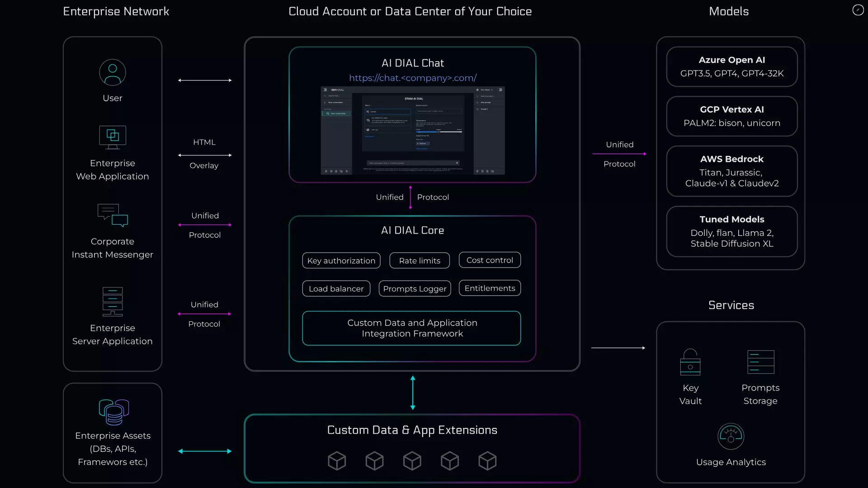
Task: Select the Enterprise Server Application rack icon
Action: 113,301
